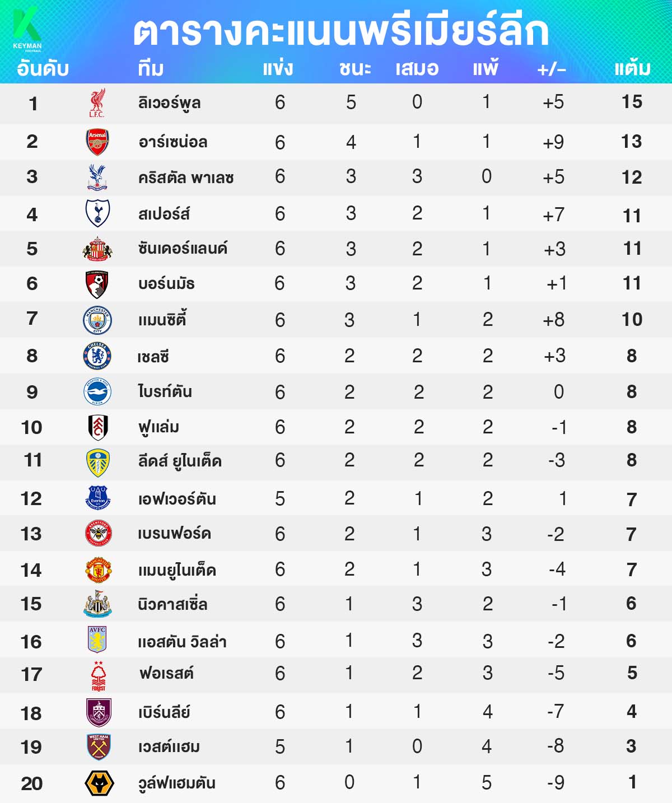Click the Everton club crest
672x803 pixels.
click(x=97, y=498)
